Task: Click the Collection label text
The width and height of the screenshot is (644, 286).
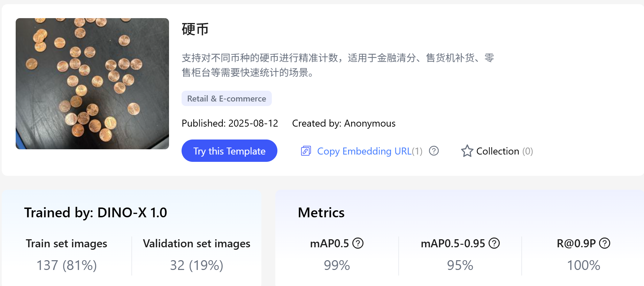Action: click(498, 151)
